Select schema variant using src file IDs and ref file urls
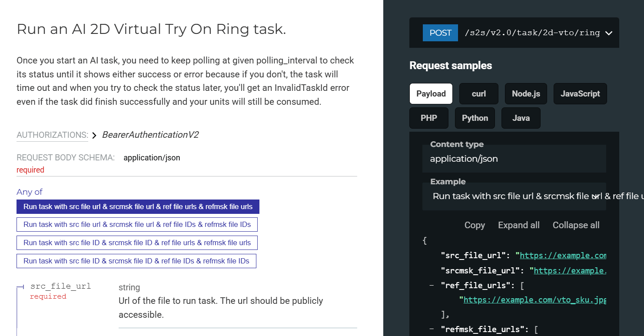The image size is (644, 336). coord(137,243)
